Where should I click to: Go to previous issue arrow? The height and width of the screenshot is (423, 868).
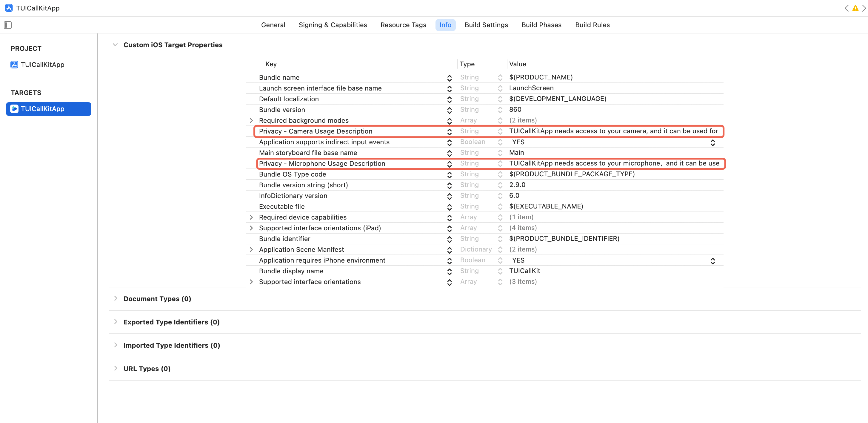click(847, 8)
